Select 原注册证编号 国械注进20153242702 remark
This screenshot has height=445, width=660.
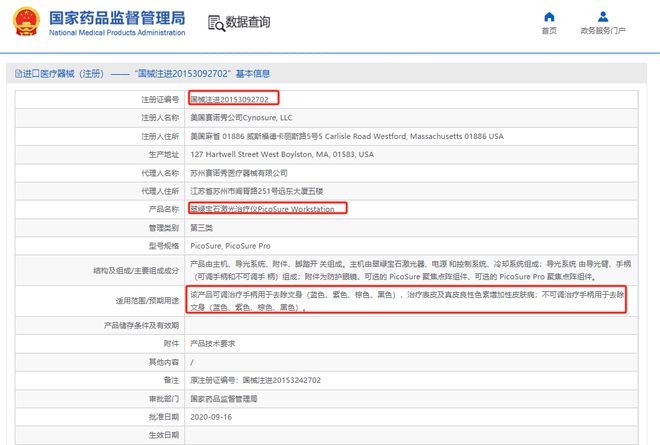(x=255, y=380)
